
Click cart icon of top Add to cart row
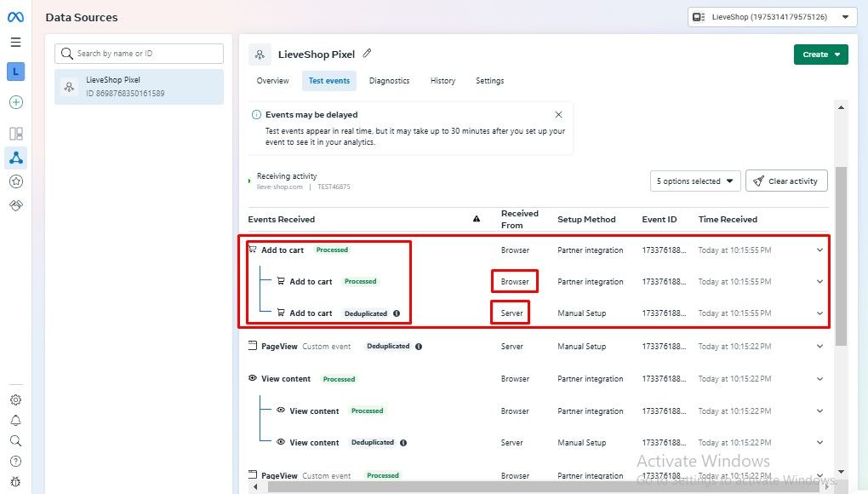(253, 250)
